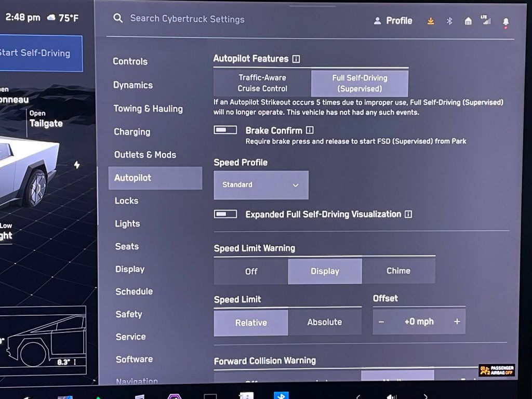
Task: Choose Absolute speed limit mode
Action: [x=325, y=322]
